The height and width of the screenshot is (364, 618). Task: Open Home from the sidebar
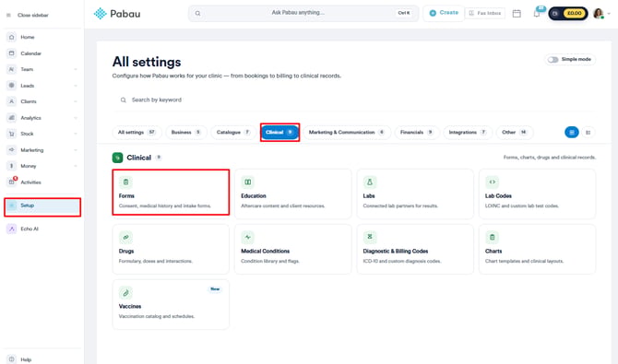pos(27,37)
